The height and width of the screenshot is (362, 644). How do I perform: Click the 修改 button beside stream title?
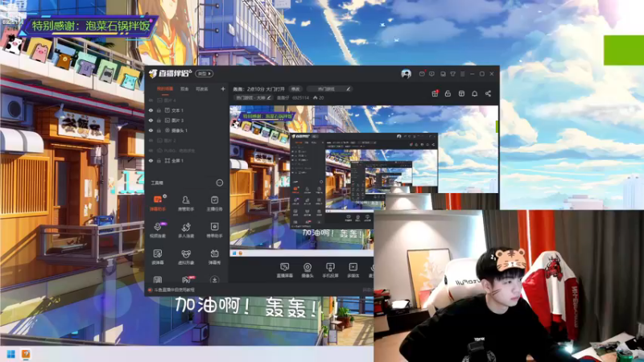click(x=295, y=88)
